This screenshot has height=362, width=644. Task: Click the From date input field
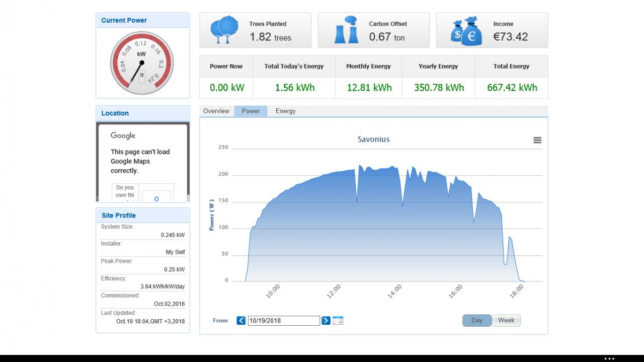click(284, 321)
